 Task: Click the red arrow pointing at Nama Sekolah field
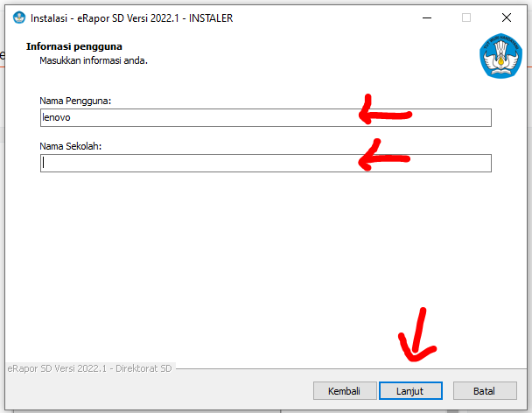[x=384, y=155]
